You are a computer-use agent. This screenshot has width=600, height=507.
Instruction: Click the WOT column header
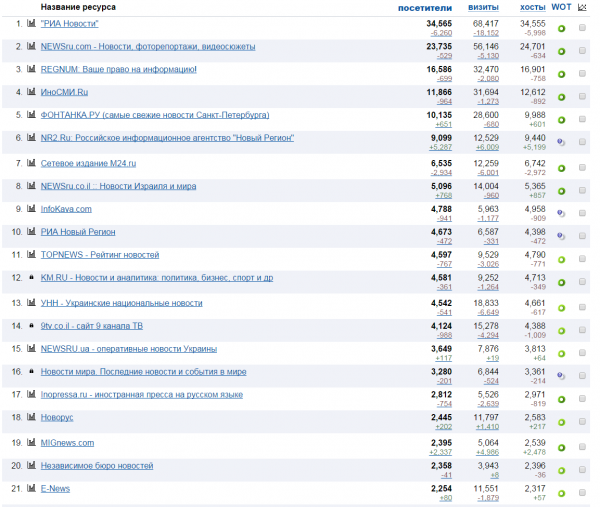point(561,7)
